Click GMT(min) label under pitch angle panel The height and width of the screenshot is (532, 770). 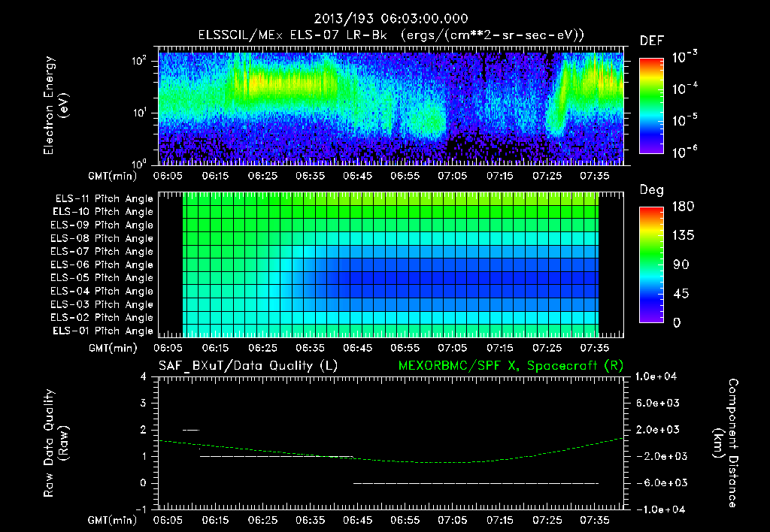(113, 349)
